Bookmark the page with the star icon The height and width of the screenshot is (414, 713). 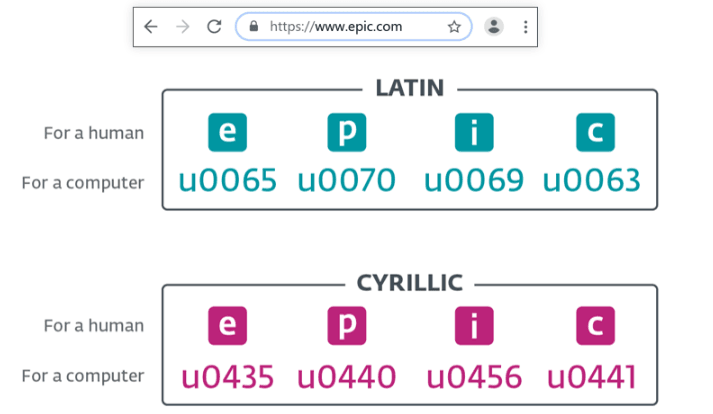click(x=454, y=27)
